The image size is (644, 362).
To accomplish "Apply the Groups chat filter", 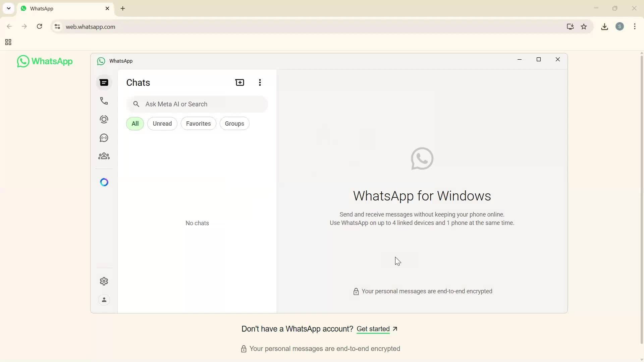I will click(x=234, y=123).
